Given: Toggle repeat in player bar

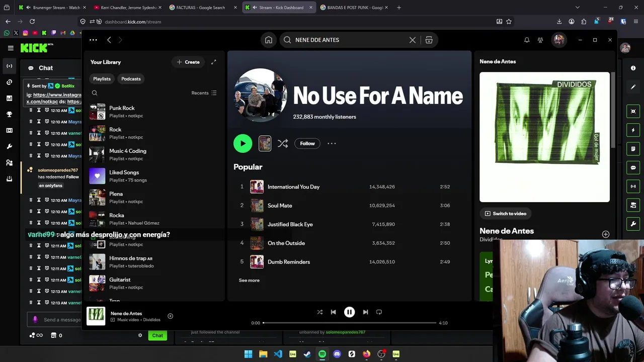Looking at the screenshot, I should pyautogui.click(x=379, y=312).
